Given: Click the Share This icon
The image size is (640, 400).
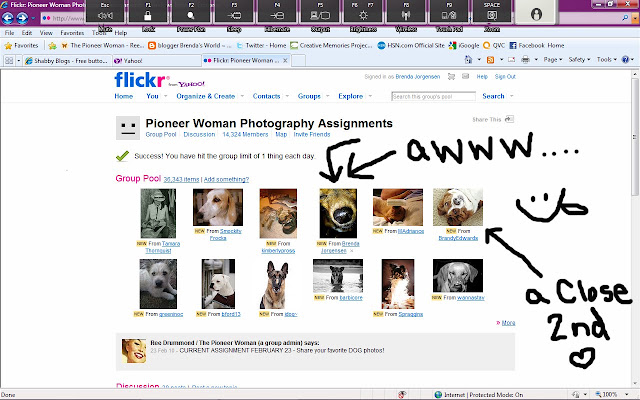Looking at the screenshot, I should 509,119.
